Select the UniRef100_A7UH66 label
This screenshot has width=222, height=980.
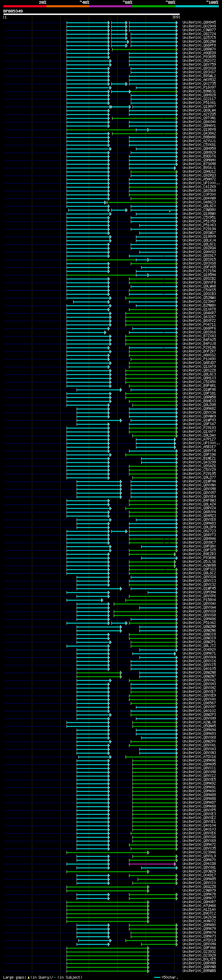point(199,906)
